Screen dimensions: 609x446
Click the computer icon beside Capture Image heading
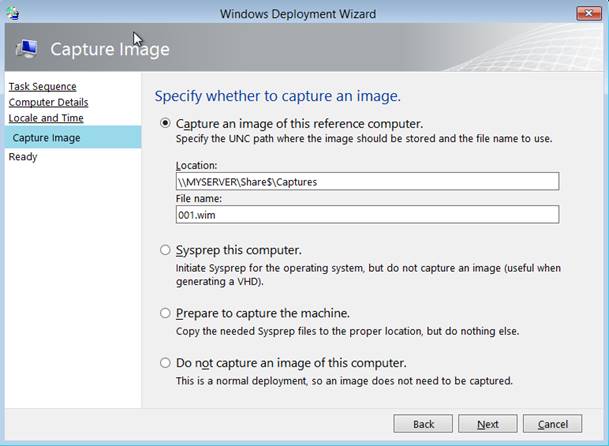point(27,49)
